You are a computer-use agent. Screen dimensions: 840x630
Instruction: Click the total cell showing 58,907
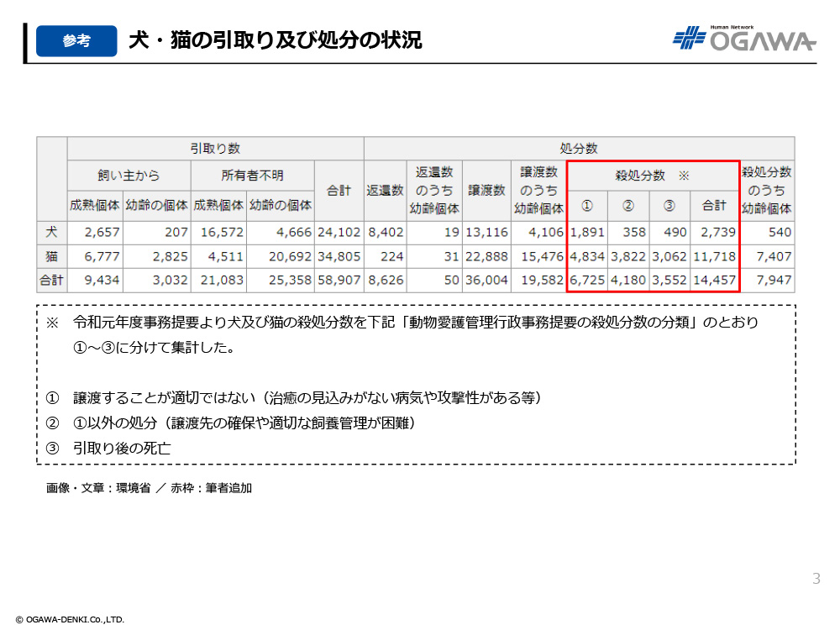339,280
